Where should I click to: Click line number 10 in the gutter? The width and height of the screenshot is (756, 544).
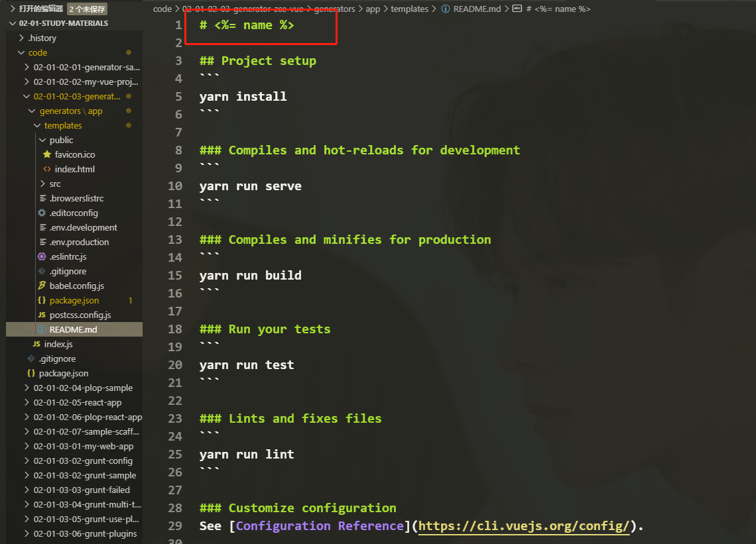(175, 186)
